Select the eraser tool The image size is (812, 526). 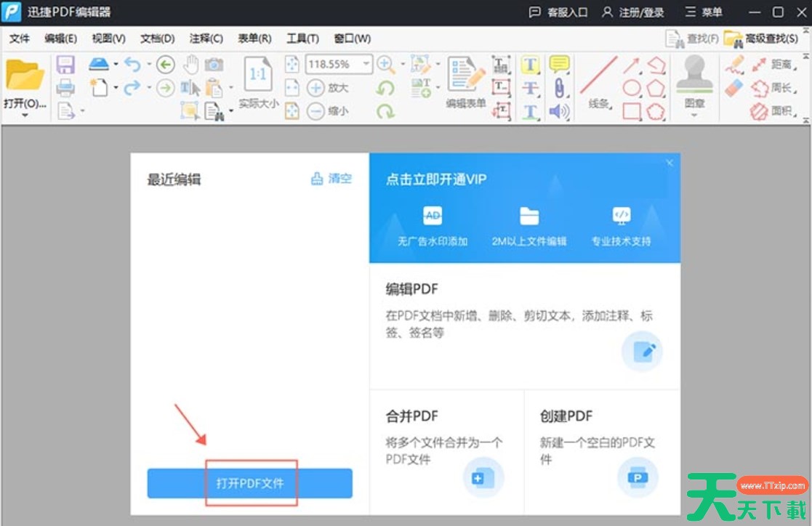(734, 88)
